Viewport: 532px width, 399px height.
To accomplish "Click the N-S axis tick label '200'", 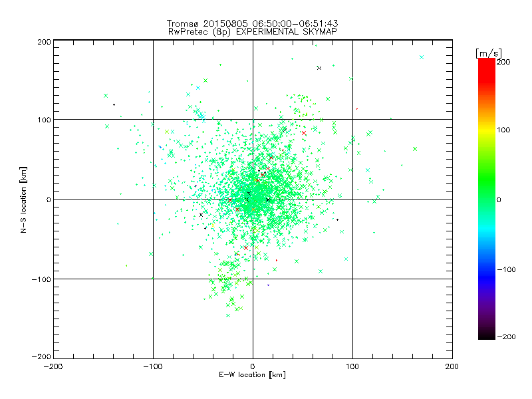I will (44, 42).
